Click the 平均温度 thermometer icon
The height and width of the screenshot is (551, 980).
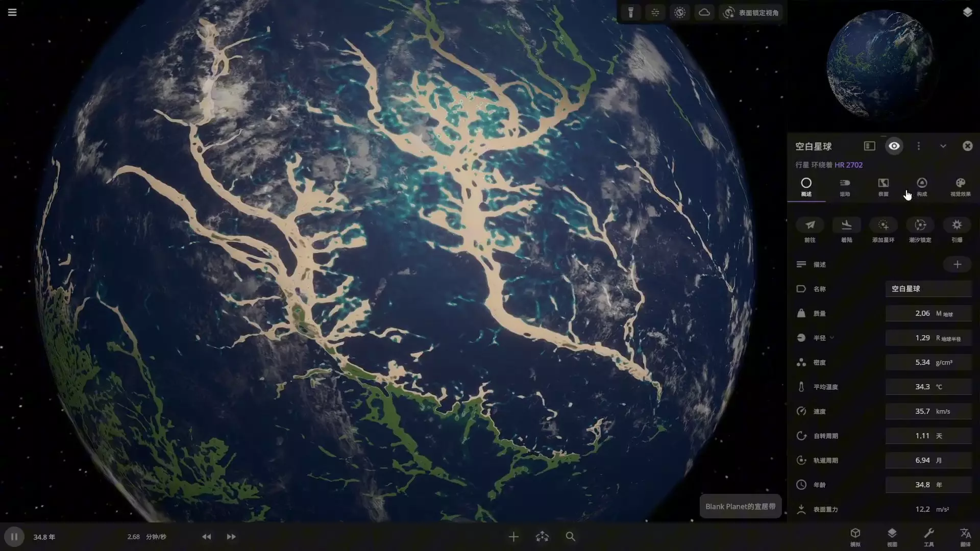(801, 387)
